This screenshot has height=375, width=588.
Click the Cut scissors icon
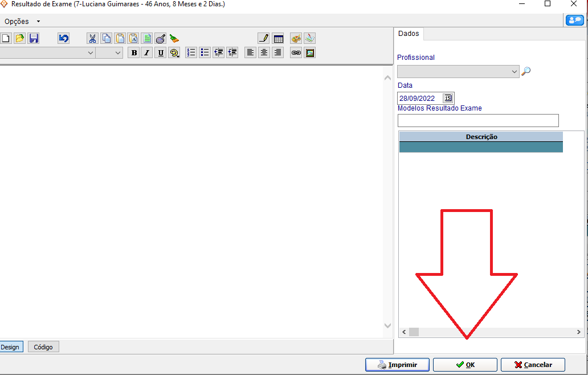click(92, 39)
